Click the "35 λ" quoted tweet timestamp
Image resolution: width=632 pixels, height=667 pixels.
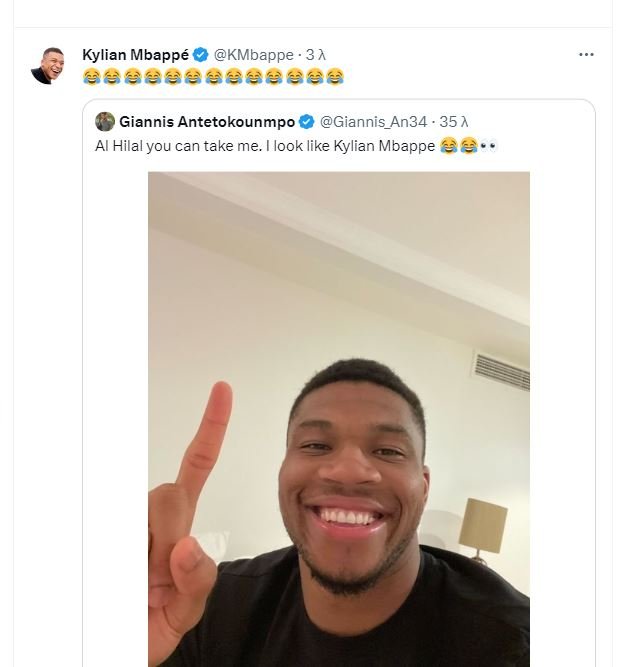454,122
